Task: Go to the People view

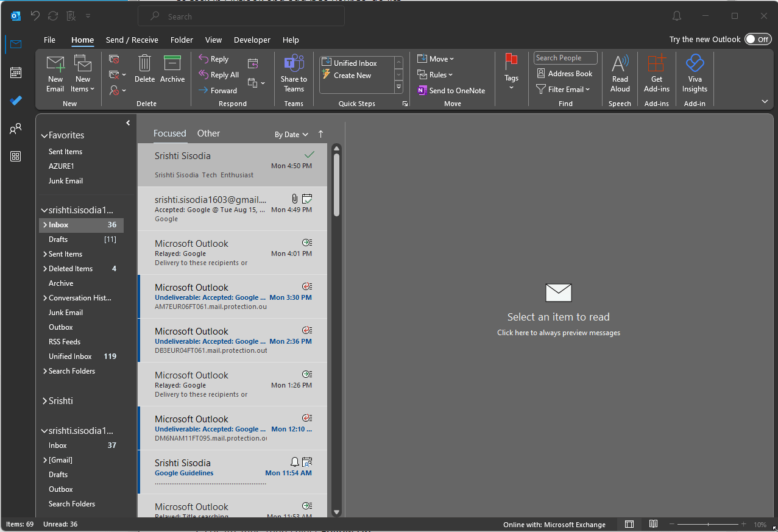Action: [x=16, y=129]
